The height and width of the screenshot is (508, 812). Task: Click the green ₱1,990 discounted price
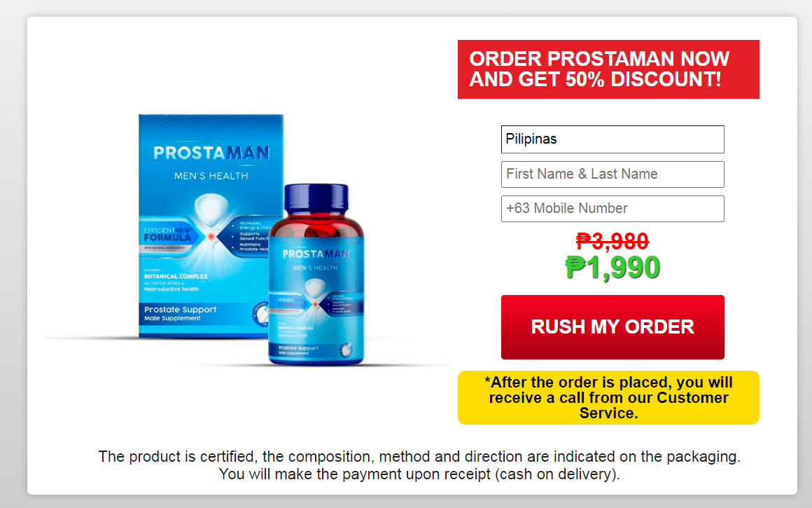click(612, 268)
